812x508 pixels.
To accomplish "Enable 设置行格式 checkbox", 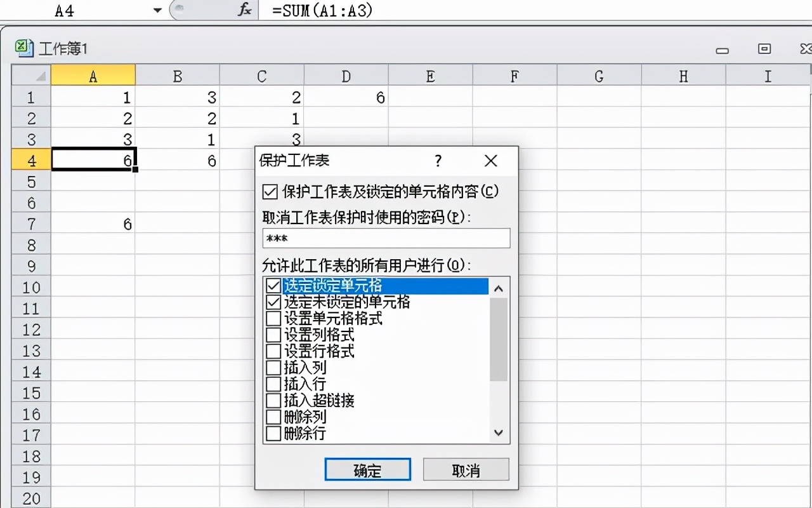I will point(273,351).
